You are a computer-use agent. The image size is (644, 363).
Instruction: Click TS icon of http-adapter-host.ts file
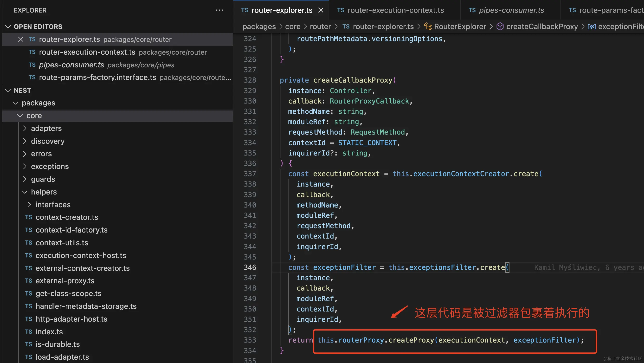point(28,319)
